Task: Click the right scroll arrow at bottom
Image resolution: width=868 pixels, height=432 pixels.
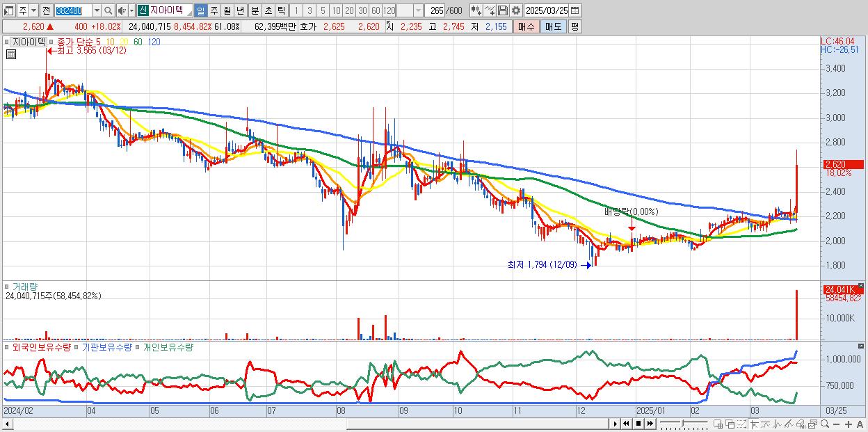Action: (615, 424)
